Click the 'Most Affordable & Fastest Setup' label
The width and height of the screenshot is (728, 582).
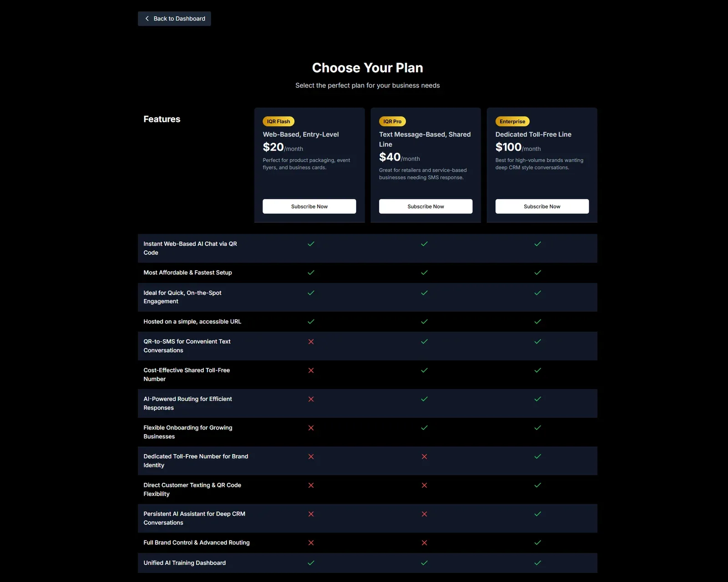click(x=187, y=273)
